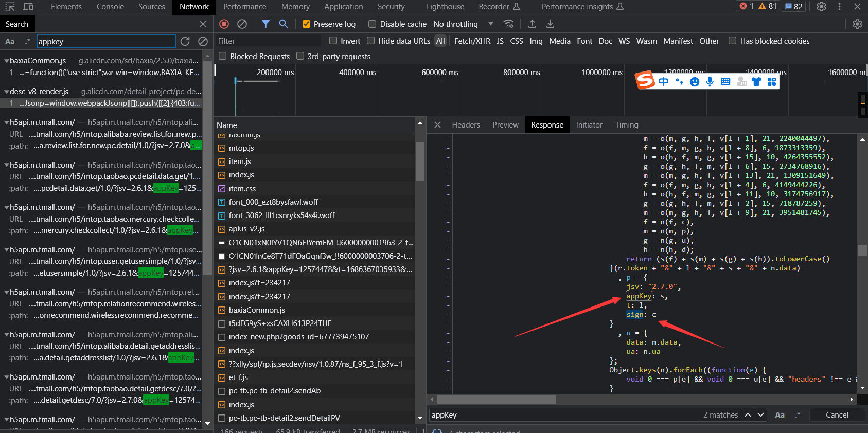Open the Headers tab of request
The width and height of the screenshot is (868, 433).
tap(466, 125)
